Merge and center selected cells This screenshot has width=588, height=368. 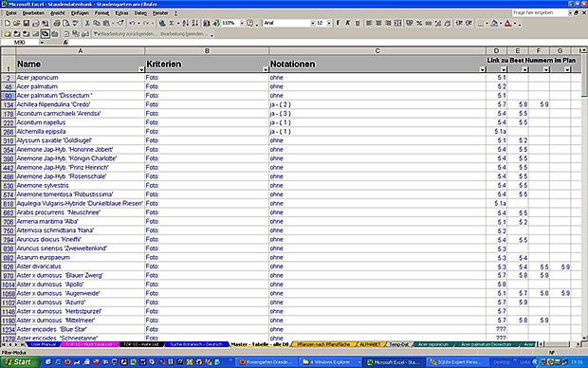[x=398, y=24]
